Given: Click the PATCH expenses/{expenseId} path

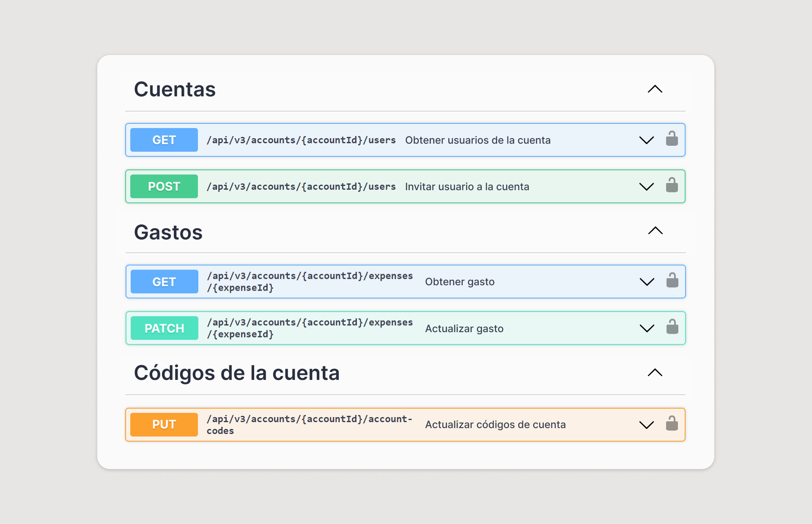Looking at the screenshot, I should [310, 328].
